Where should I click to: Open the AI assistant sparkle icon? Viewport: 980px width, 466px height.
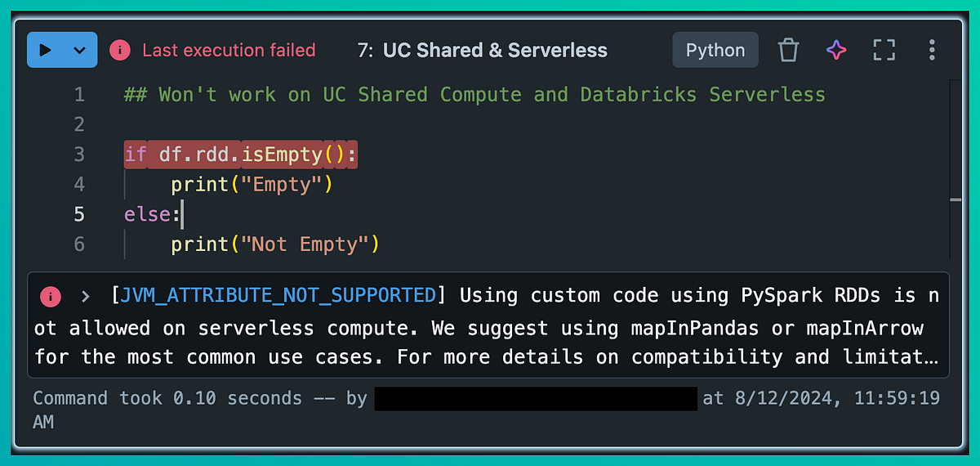(x=836, y=50)
